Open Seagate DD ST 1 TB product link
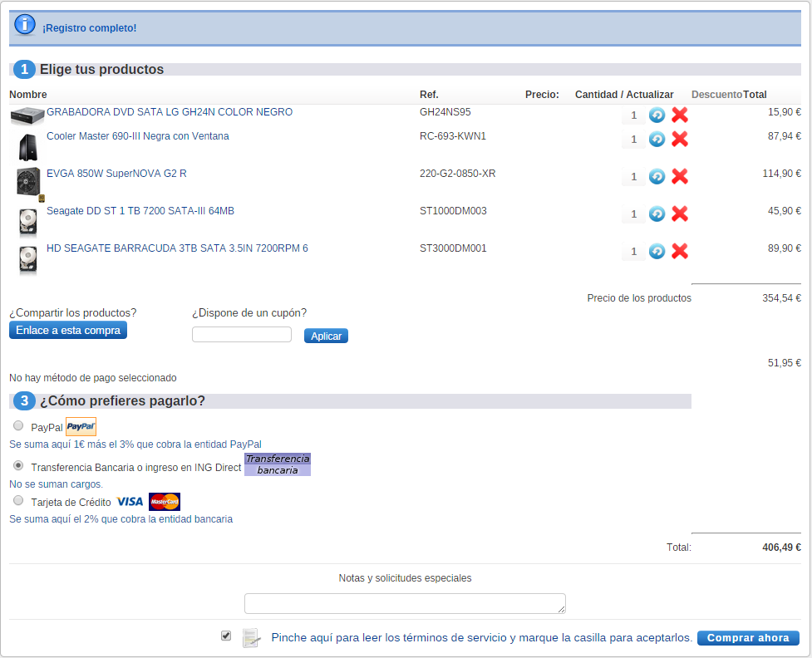812x658 pixels. (140, 211)
